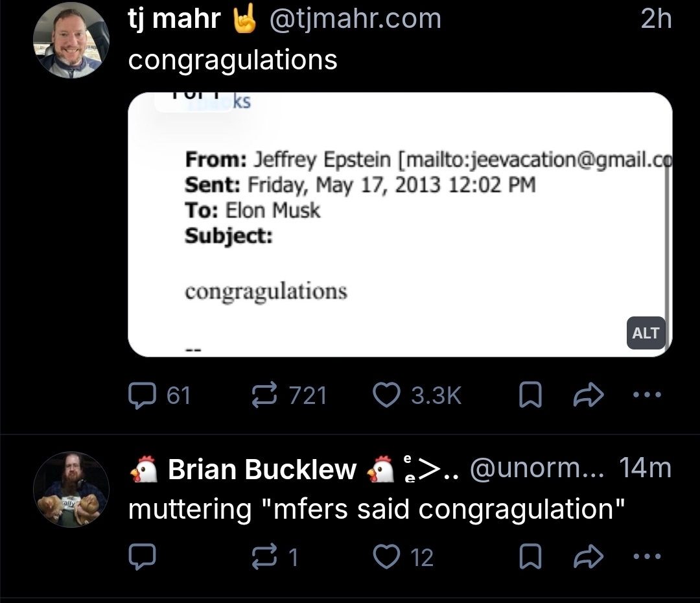Open more options for Brian Bucklew's post
Viewport: 700px width, 603px height.
click(x=646, y=557)
